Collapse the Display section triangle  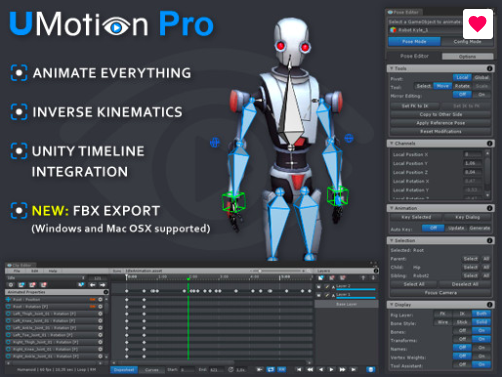[x=391, y=305]
